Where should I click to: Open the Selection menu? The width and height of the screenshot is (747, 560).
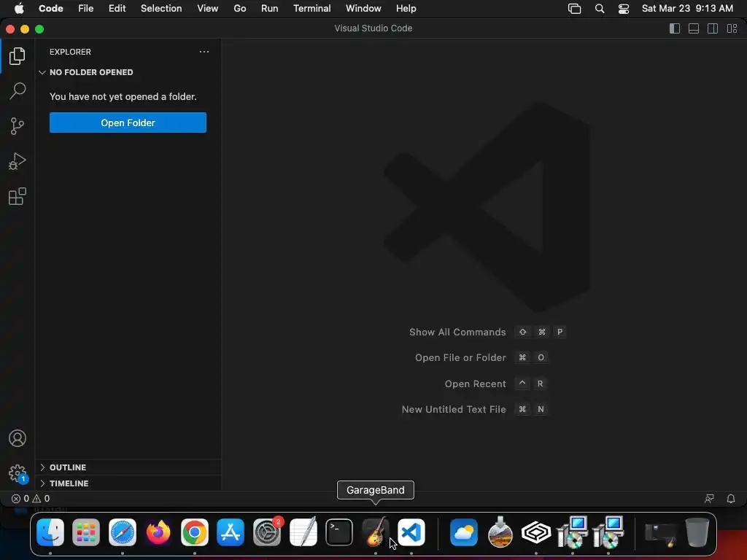pos(161,9)
